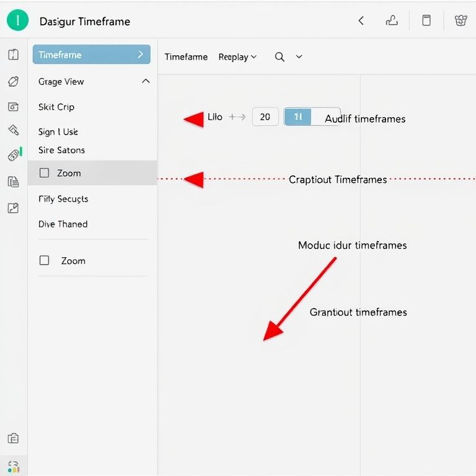Click the green circular app logo

pos(17,20)
